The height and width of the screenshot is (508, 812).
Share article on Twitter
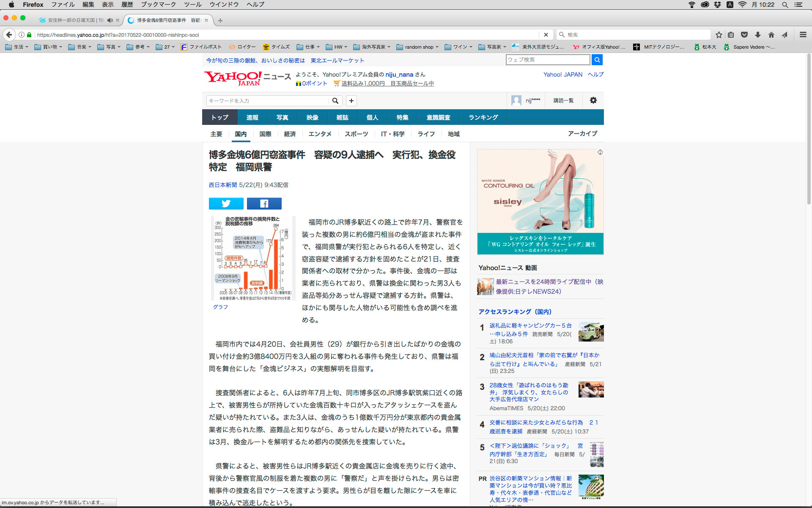[x=226, y=204]
